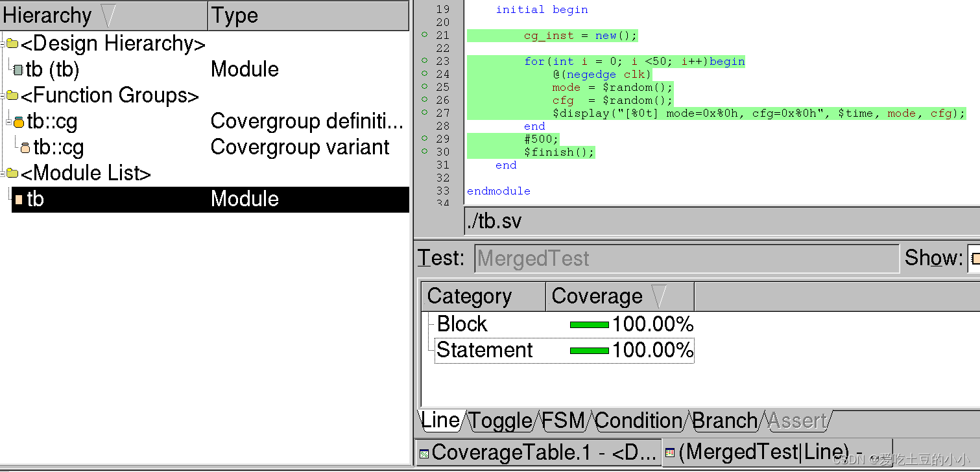Collapse the Design Hierarchy node
The width and height of the screenshot is (980, 472).
[x=3, y=43]
